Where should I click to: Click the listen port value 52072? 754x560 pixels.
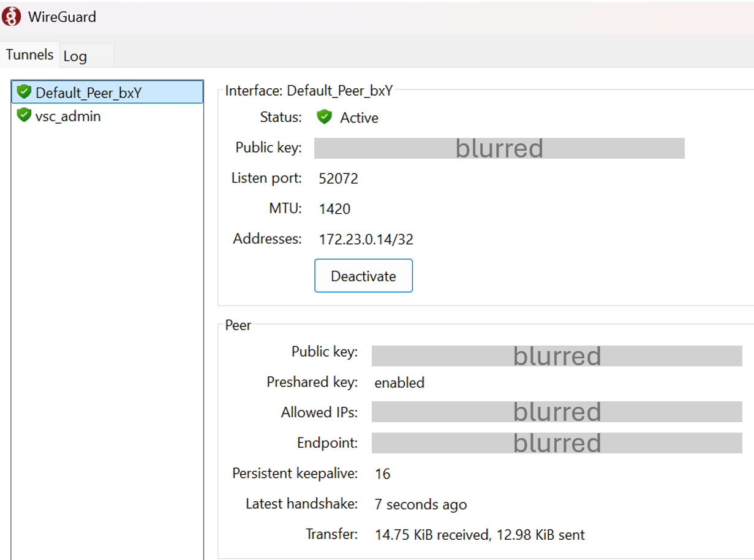(338, 179)
